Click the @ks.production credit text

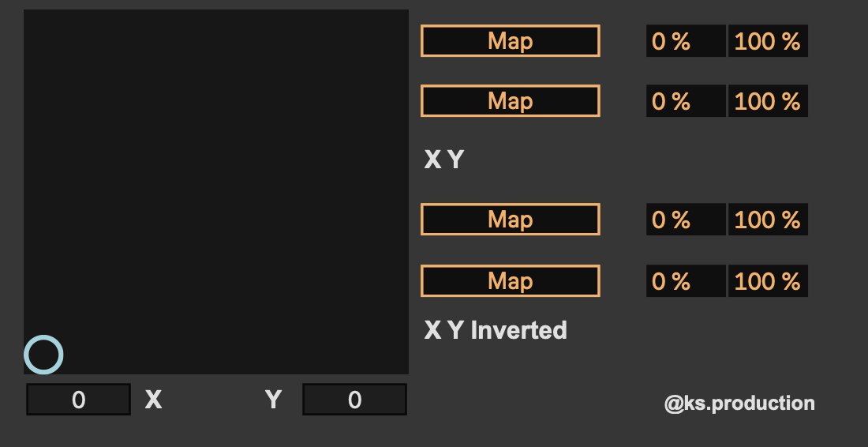739,404
